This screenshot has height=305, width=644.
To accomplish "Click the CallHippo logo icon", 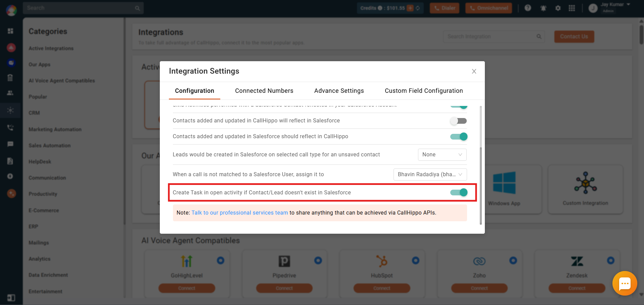I will point(11,10).
